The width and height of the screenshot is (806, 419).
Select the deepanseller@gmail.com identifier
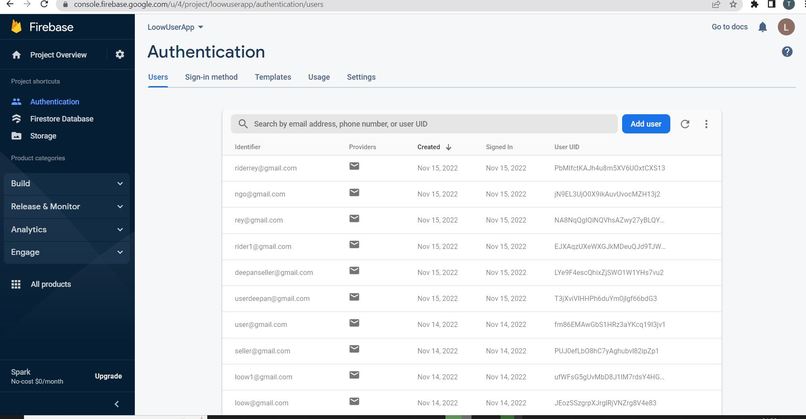[x=273, y=272]
